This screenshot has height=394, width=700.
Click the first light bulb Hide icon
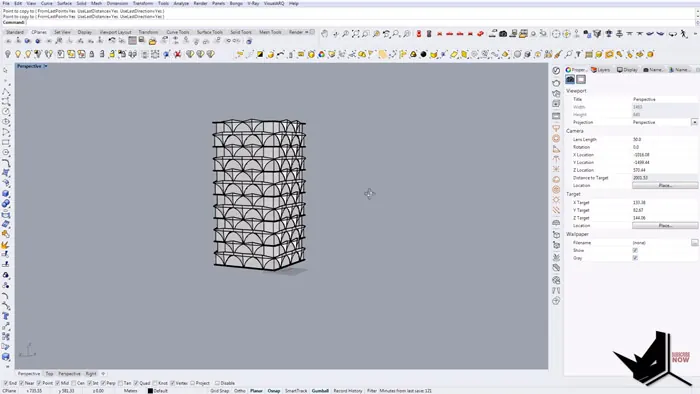pos(8,54)
